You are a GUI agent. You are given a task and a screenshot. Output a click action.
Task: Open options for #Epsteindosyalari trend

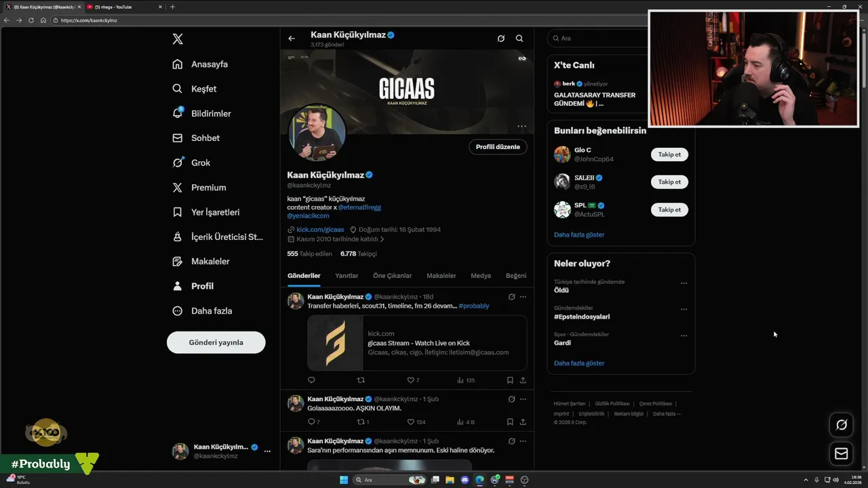tap(684, 309)
